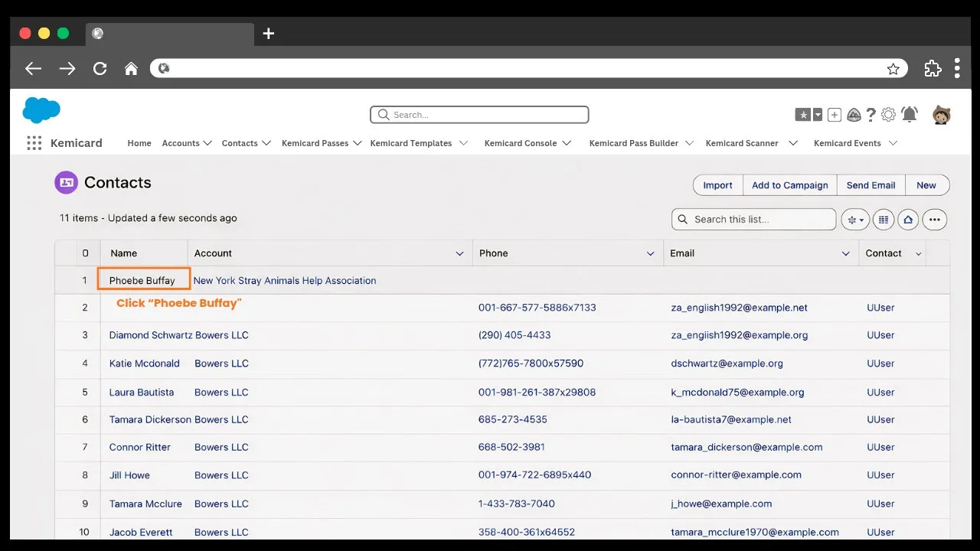Reload the page in the browser
980x551 pixels.
[100, 68]
